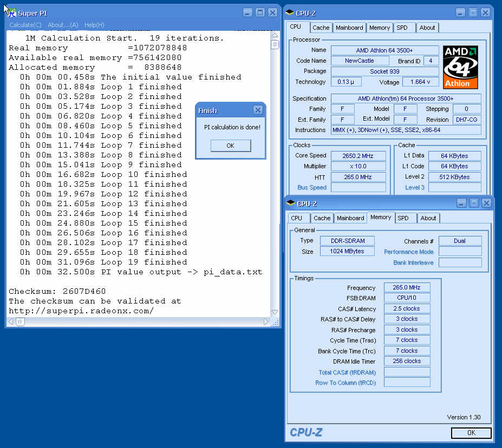
Task: Open the About...(A) menu in Super PI
Action: (63, 25)
